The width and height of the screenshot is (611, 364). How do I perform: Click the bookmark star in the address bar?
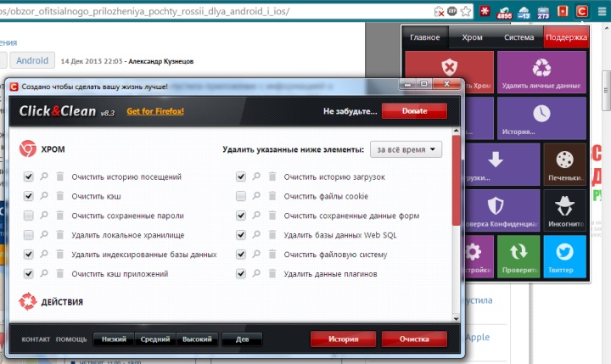(466, 11)
